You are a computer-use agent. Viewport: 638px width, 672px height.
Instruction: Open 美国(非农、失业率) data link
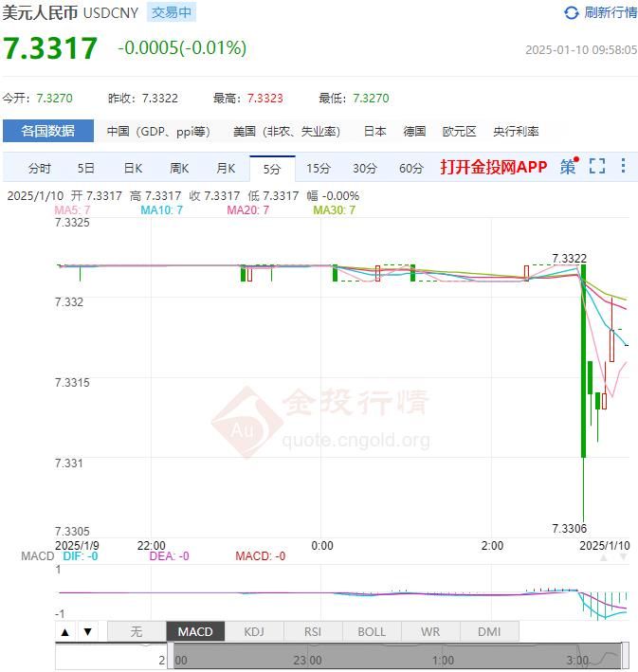tap(286, 131)
